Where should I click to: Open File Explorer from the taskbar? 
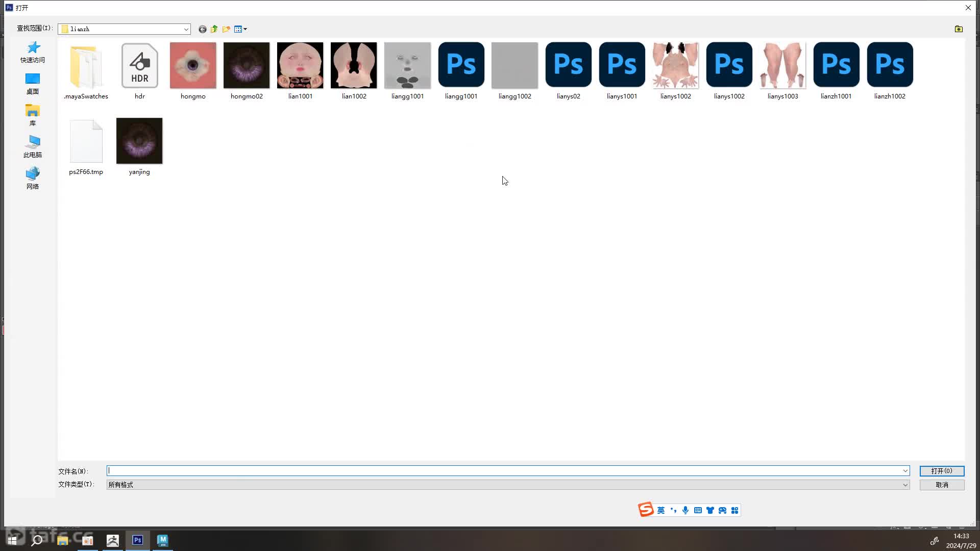point(62,540)
